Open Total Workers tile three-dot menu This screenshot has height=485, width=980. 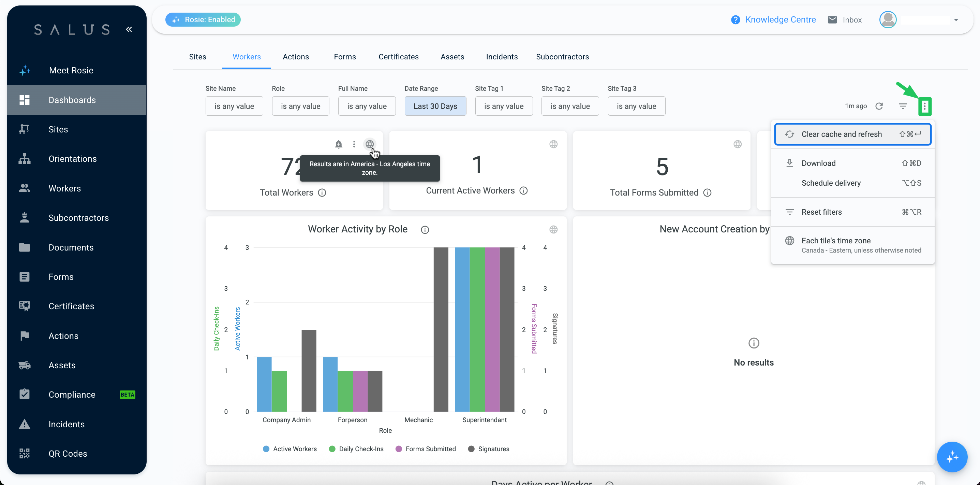tap(354, 144)
